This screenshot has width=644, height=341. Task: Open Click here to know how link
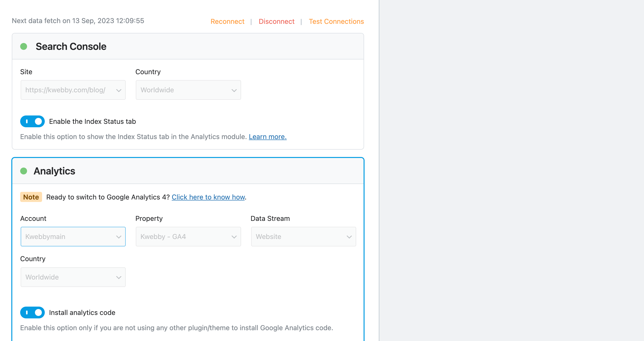[208, 197]
